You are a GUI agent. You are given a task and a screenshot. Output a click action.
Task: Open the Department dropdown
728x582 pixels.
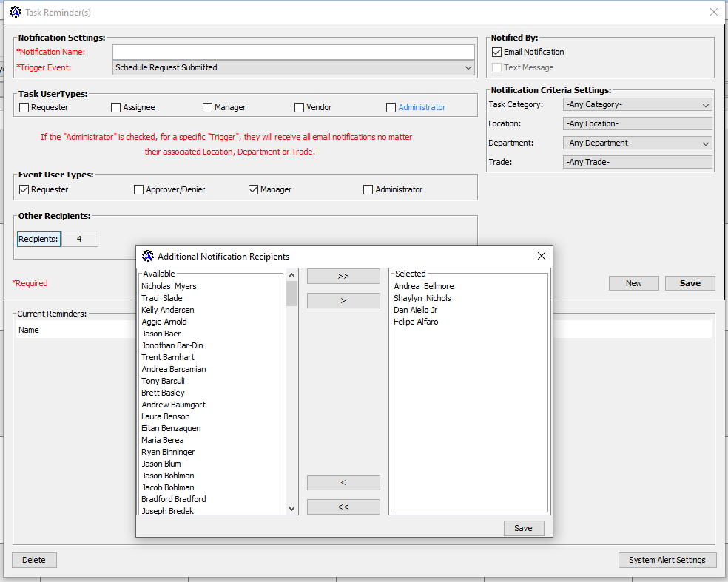[x=637, y=143]
